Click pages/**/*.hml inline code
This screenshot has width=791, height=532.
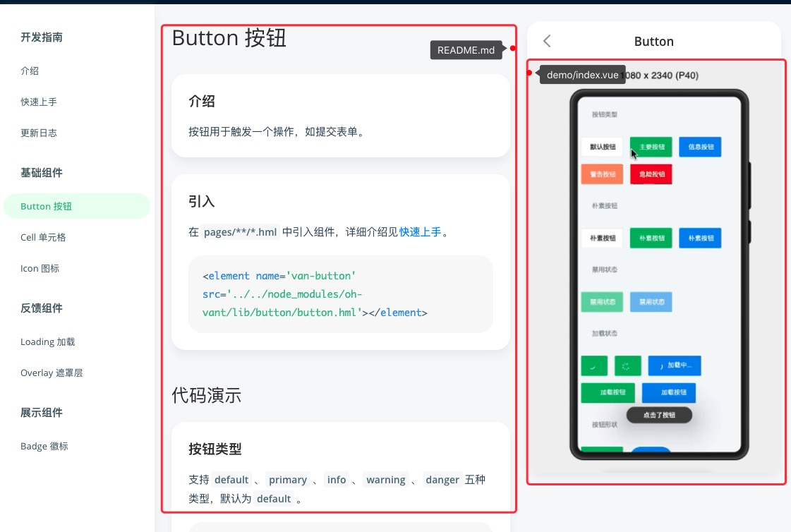tap(240, 232)
